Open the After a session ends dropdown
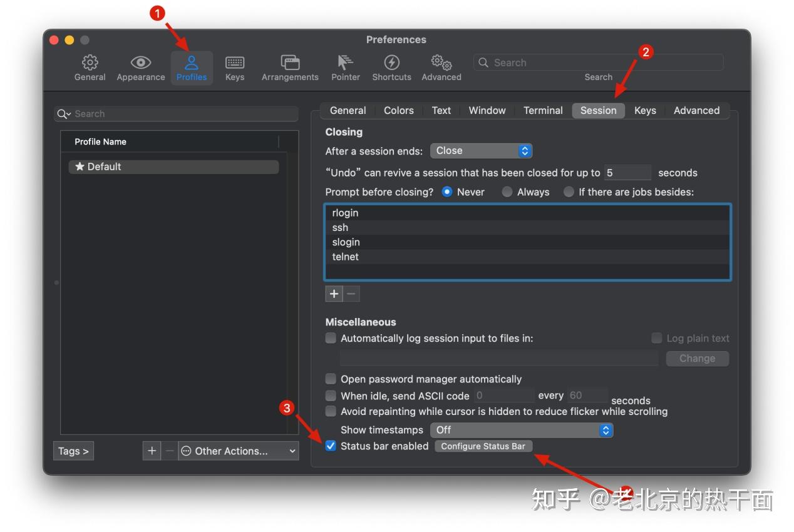The width and height of the screenshot is (794, 532). 481,150
